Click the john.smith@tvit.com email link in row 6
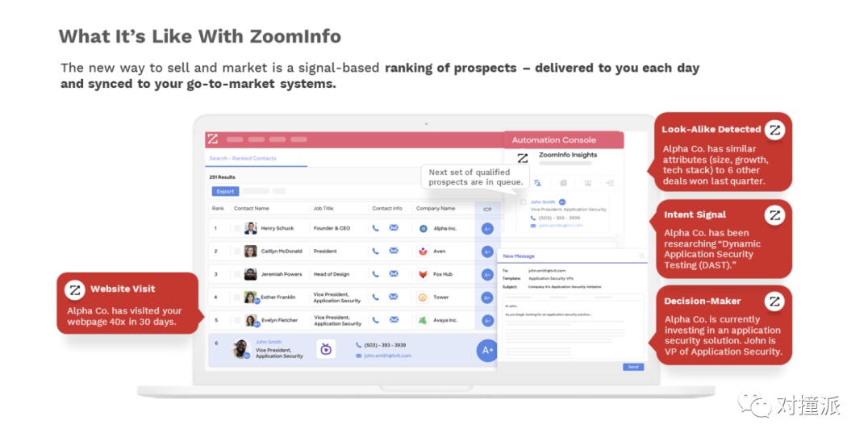This screenshot has height=441, width=868. pyautogui.click(x=387, y=356)
